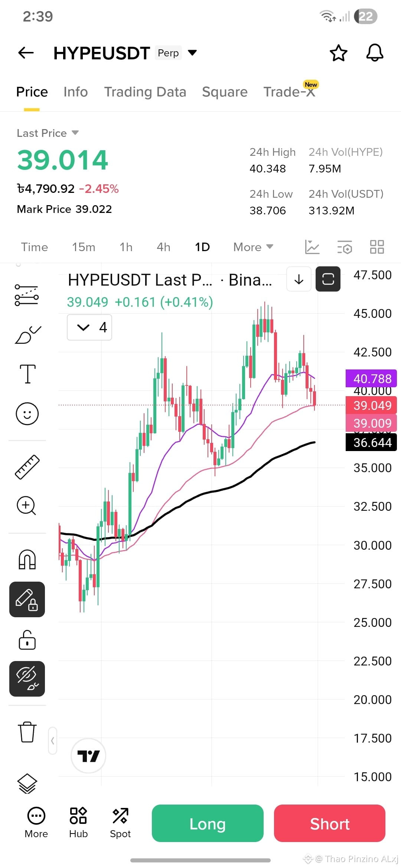
Task: Select the 4h timeframe
Action: (163, 247)
